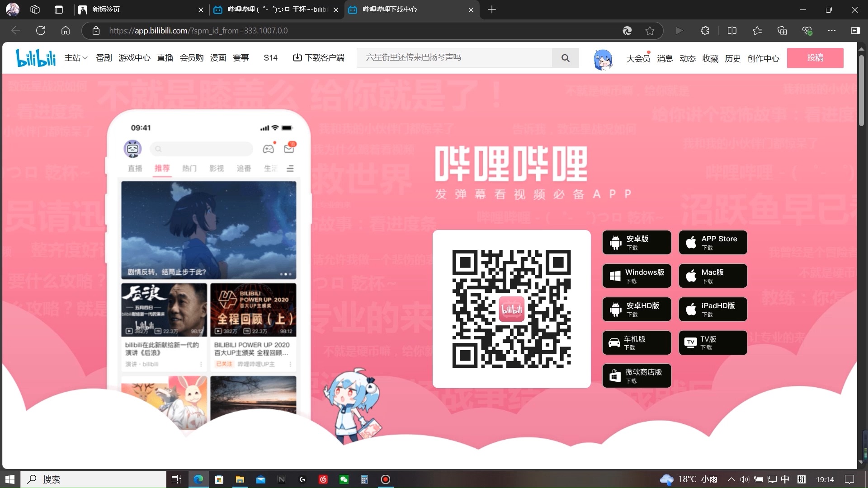
Task: Expand the 大会员 menu expander
Action: coord(638,57)
